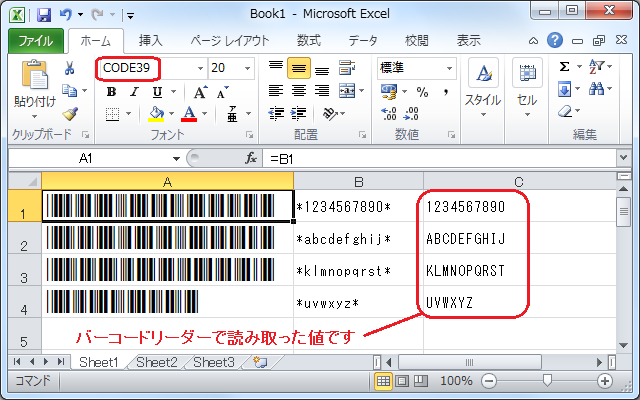640x400 pixels.
Task: Switch to Normal view in status bar
Action: click(383, 381)
